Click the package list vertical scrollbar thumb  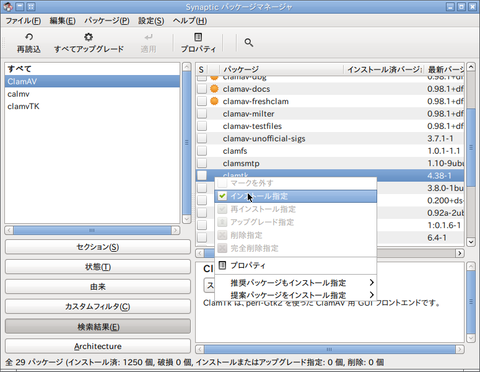coord(471,147)
